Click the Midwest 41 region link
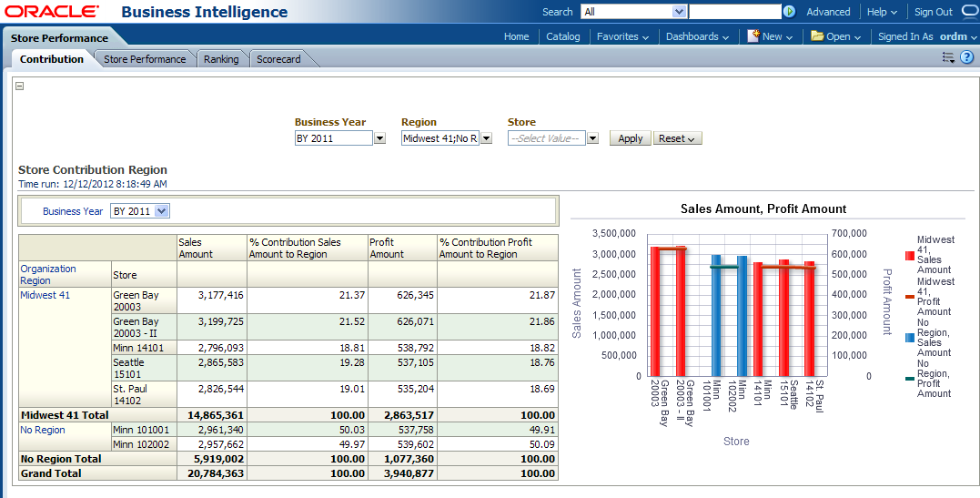 click(x=44, y=295)
